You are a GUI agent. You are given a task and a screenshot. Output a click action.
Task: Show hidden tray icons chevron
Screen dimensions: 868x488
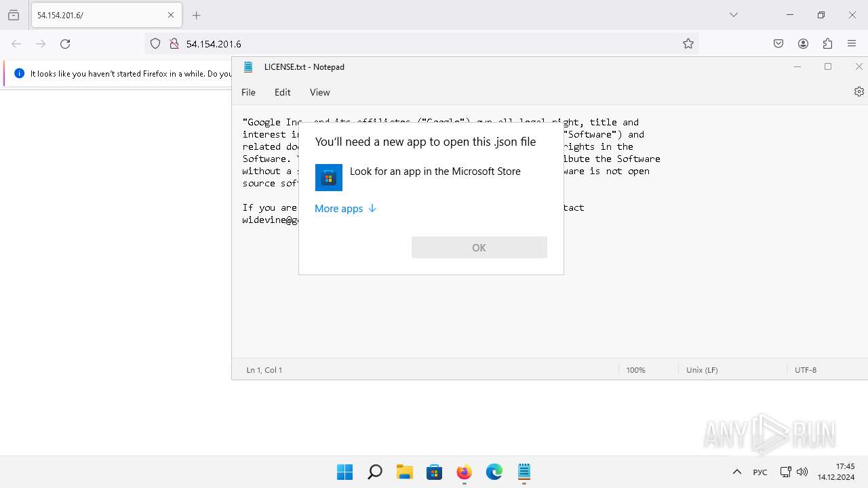pos(736,472)
